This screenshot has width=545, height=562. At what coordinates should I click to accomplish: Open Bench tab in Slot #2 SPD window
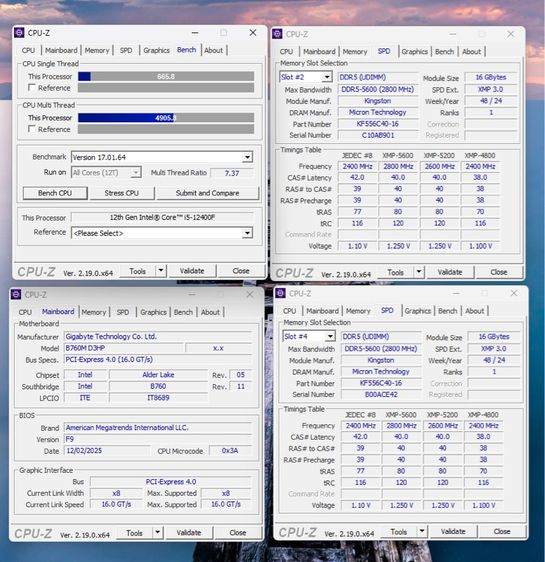[444, 52]
